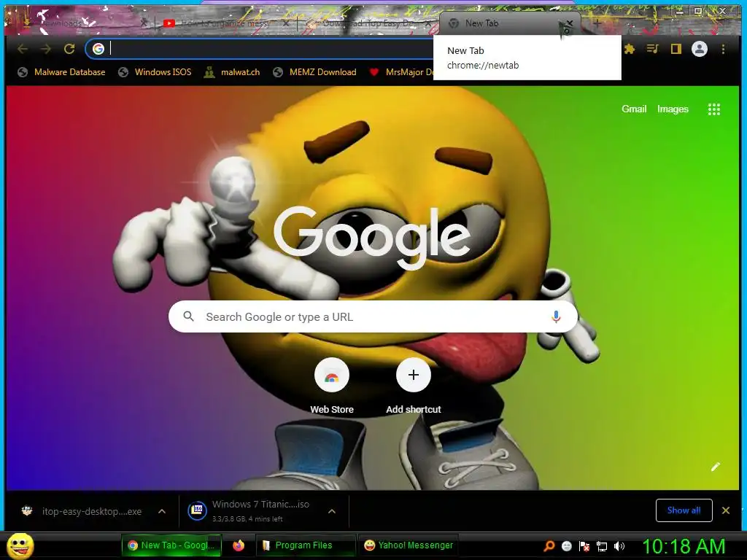The image size is (747, 560).
Task: Open the MrsMajor bookmark
Action: click(401, 72)
